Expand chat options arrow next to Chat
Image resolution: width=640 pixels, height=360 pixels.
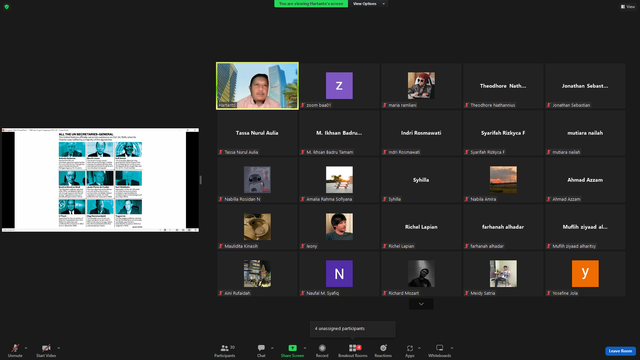coord(272,348)
